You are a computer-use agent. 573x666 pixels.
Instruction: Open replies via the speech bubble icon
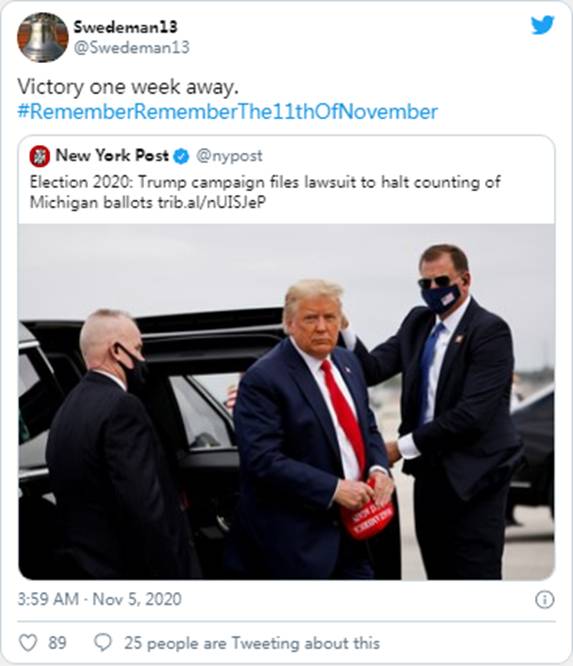102,643
